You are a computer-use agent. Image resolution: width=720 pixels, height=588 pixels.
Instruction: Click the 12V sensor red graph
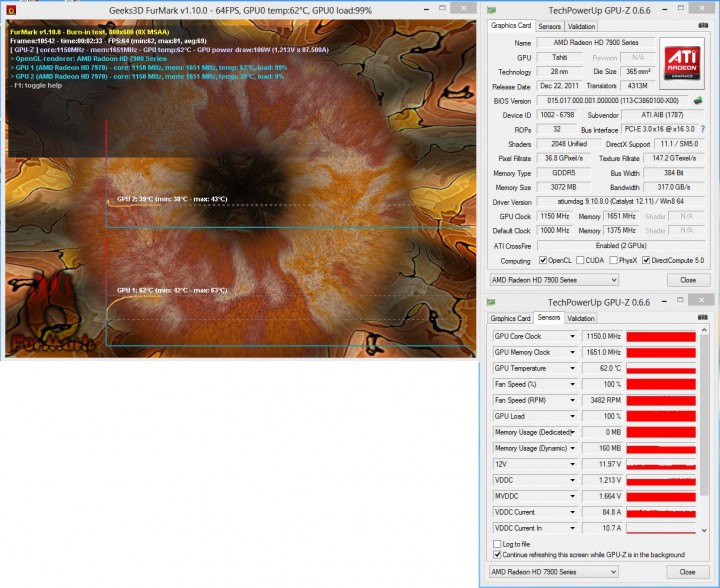661,464
